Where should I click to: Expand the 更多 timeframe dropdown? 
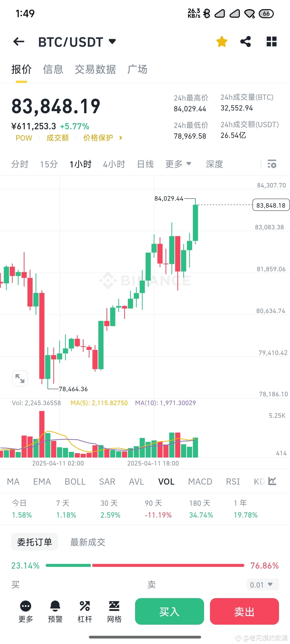point(179,164)
